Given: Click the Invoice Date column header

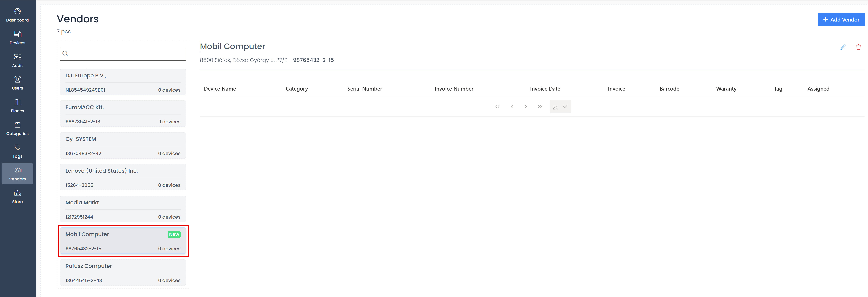Looking at the screenshot, I should point(545,88).
